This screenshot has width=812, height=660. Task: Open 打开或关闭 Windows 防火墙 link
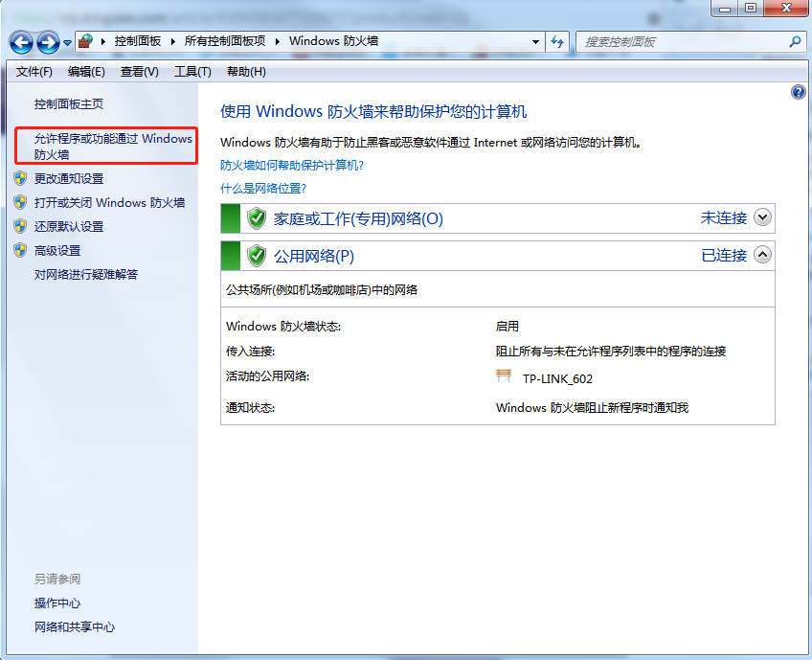110,202
